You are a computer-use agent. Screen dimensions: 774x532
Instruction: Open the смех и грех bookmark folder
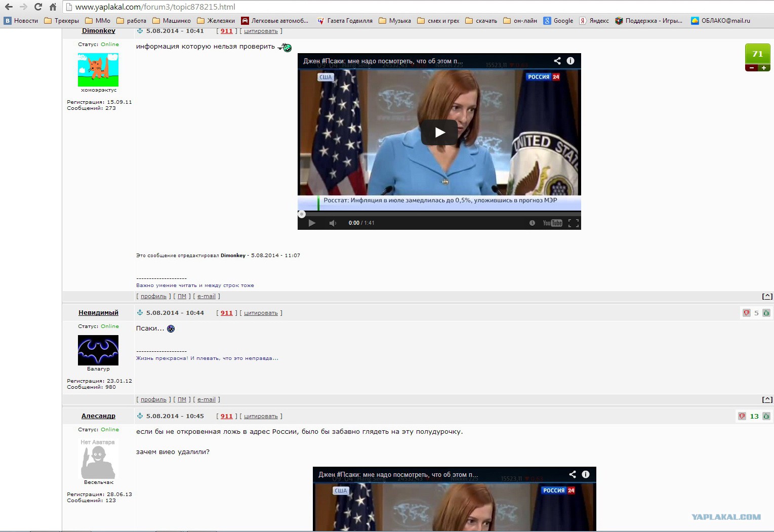[438, 21]
